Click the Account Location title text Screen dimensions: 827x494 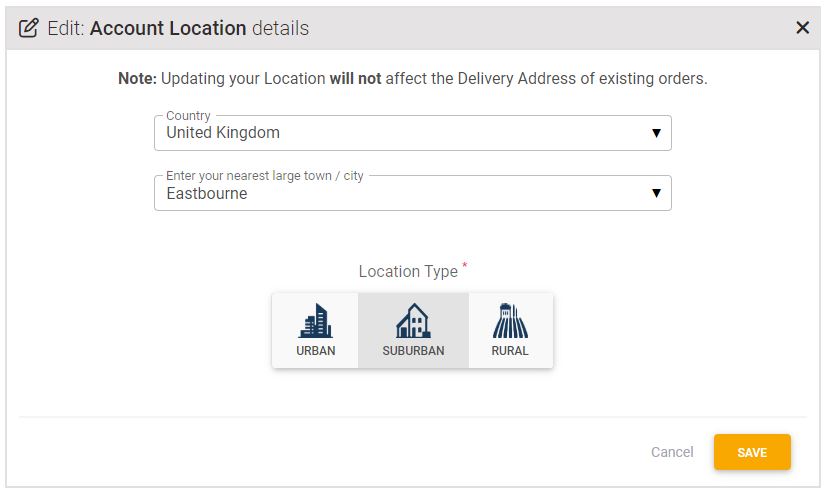click(168, 28)
